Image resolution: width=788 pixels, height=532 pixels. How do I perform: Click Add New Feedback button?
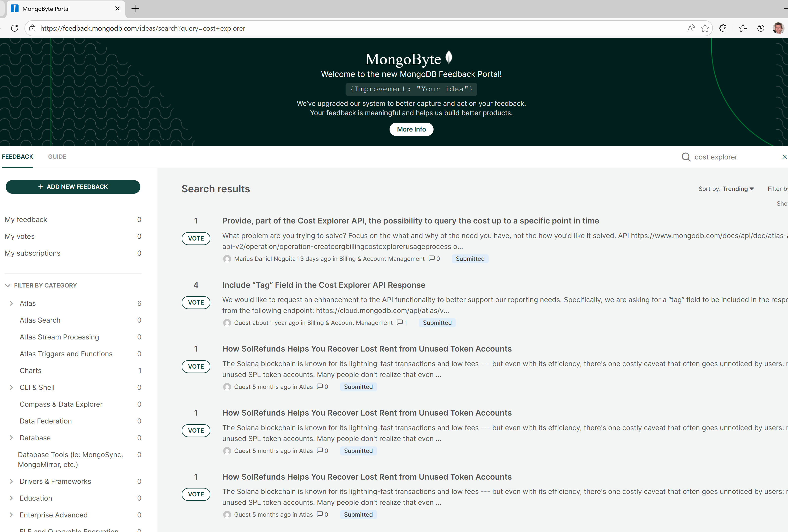pyautogui.click(x=73, y=187)
